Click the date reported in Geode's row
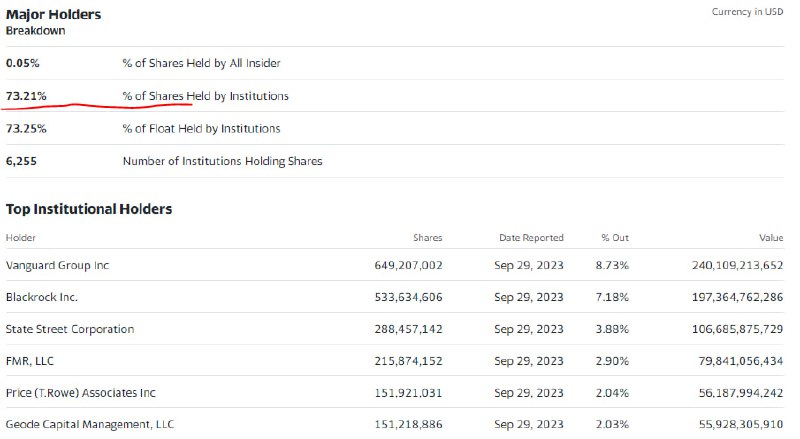800x439 pixels. (529, 425)
